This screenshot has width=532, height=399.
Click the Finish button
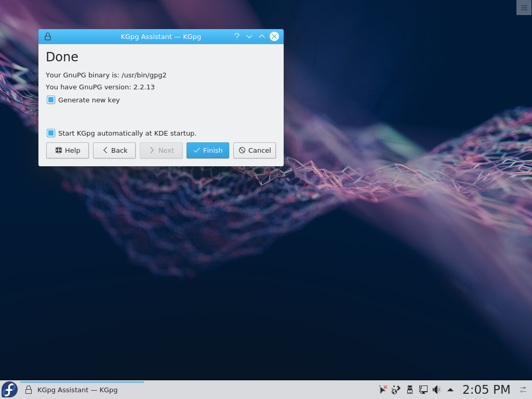[x=208, y=150]
